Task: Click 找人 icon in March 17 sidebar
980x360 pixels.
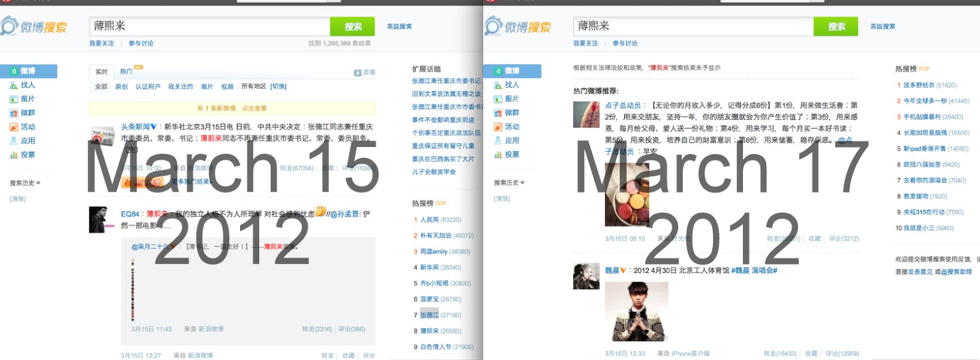Action: [498, 85]
